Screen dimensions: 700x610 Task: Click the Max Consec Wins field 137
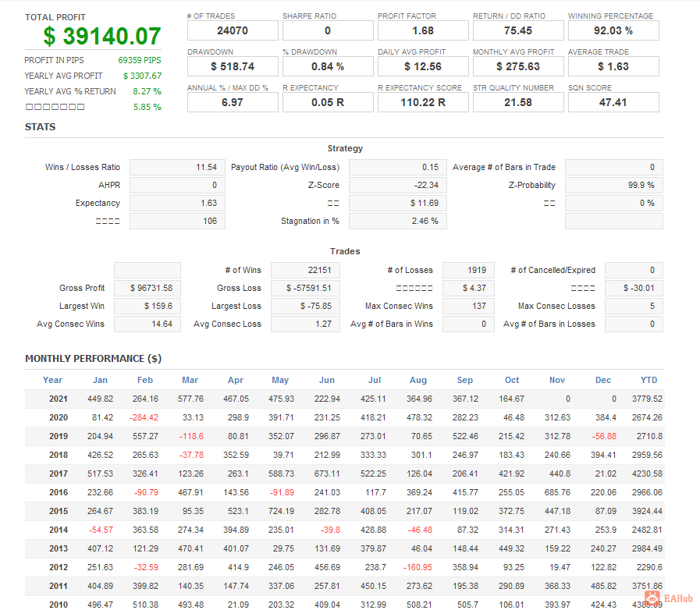tap(468, 306)
